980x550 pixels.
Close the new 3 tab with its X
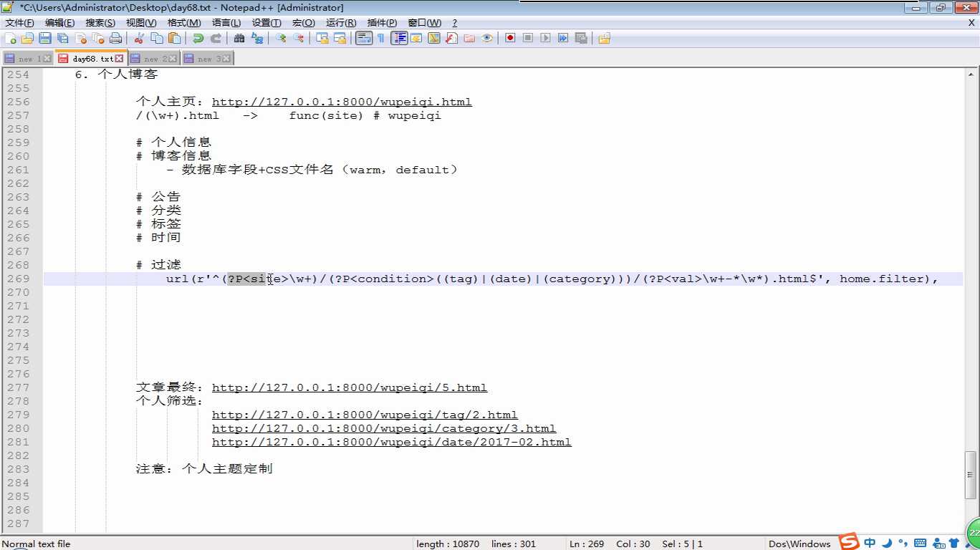click(226, 59)
